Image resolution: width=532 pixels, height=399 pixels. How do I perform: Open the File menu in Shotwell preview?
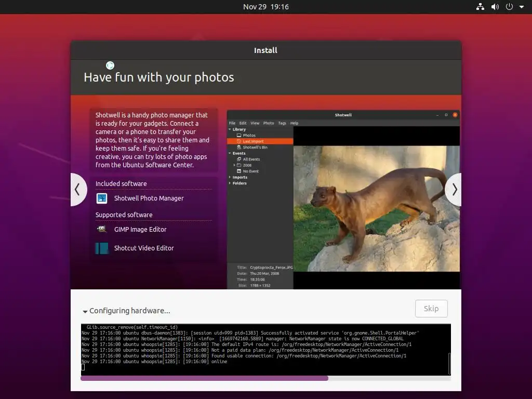[x=232, y=123]
